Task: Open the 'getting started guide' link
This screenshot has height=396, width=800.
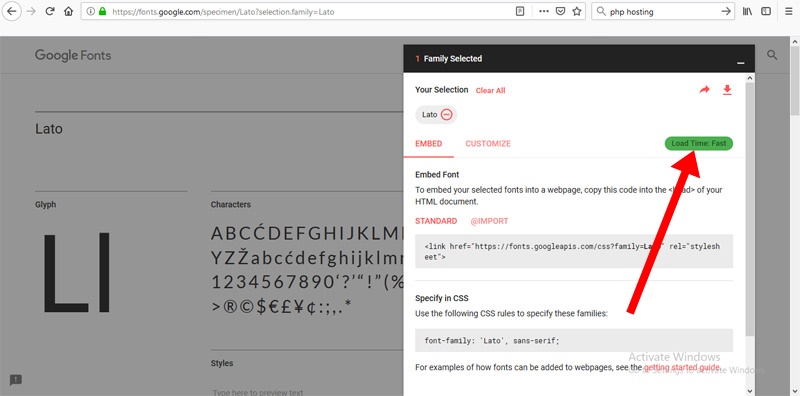Action: click(682, 367)
